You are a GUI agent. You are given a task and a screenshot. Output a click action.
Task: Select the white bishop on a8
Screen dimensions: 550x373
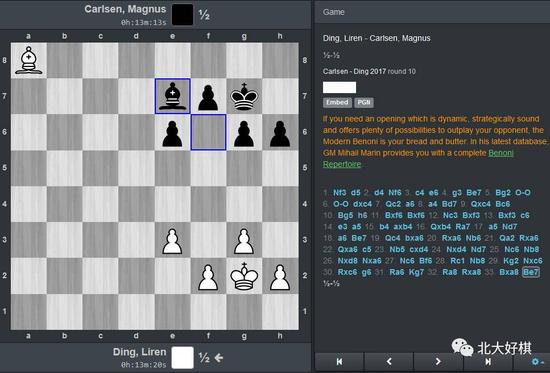29,60
